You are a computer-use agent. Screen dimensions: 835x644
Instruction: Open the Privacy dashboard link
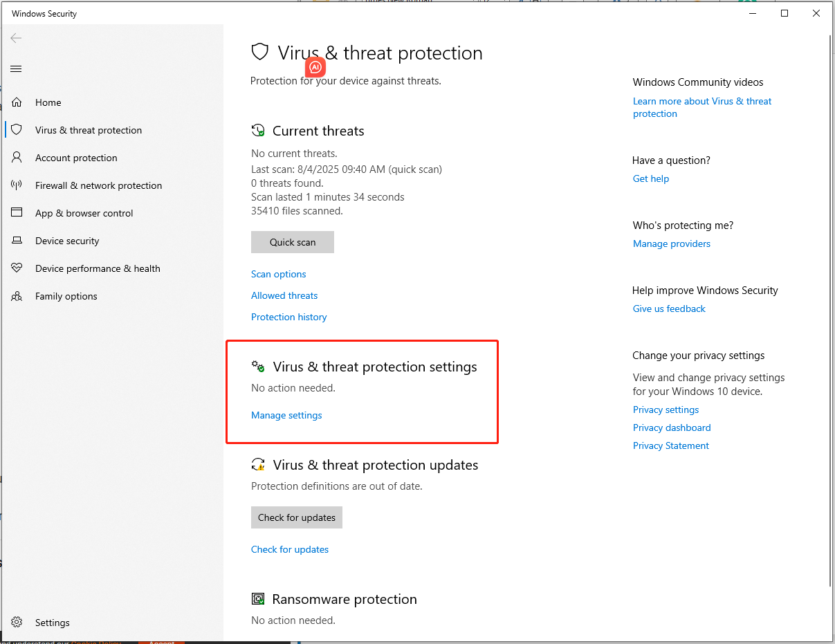pyautogui.click(x=671, y=427)
